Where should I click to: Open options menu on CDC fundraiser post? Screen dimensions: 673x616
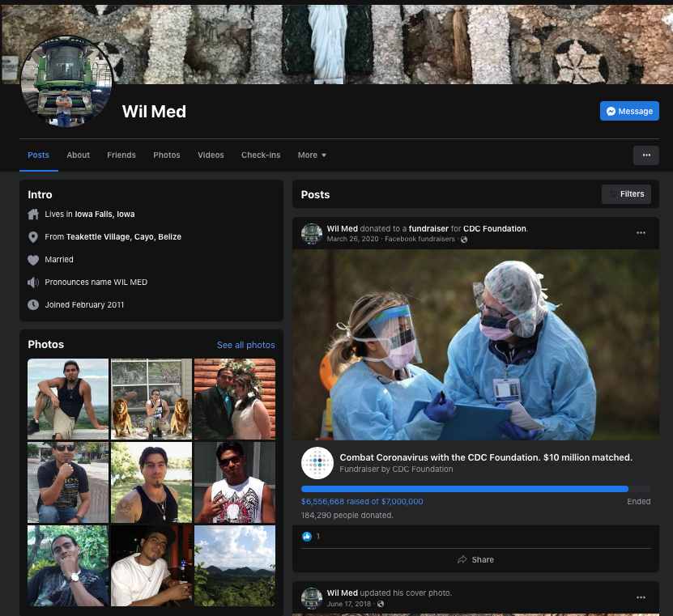pos(641,233)
